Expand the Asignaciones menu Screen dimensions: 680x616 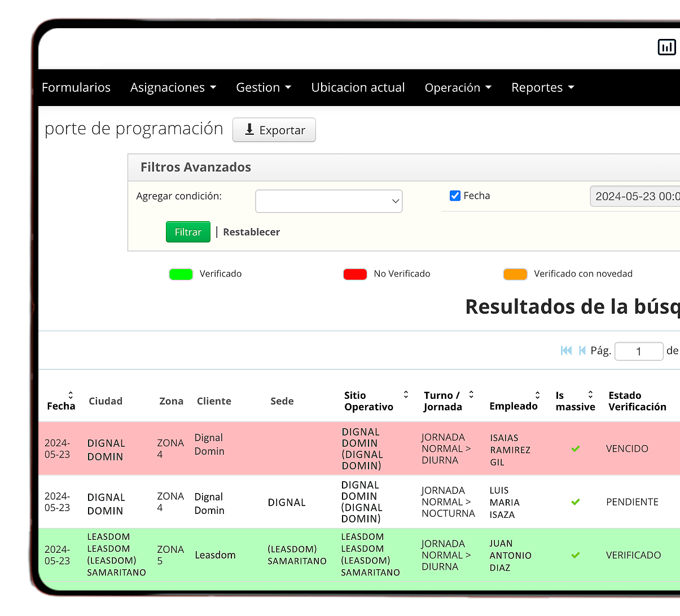(x=173, y=87)
